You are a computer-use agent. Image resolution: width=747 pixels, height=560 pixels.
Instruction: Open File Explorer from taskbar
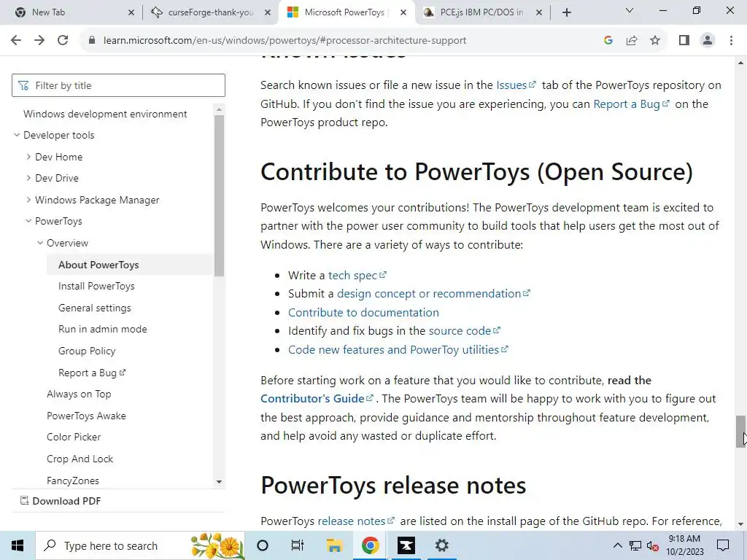334,545
